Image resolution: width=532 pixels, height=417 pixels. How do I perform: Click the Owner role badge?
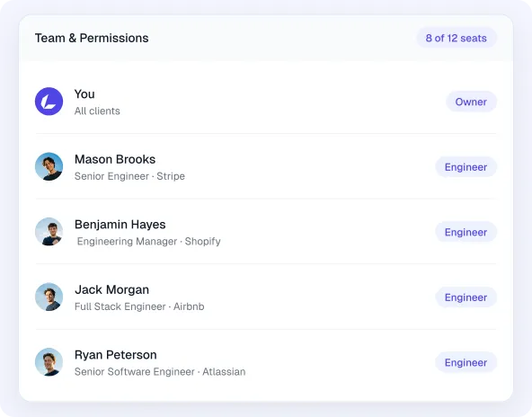pos(471,102)
